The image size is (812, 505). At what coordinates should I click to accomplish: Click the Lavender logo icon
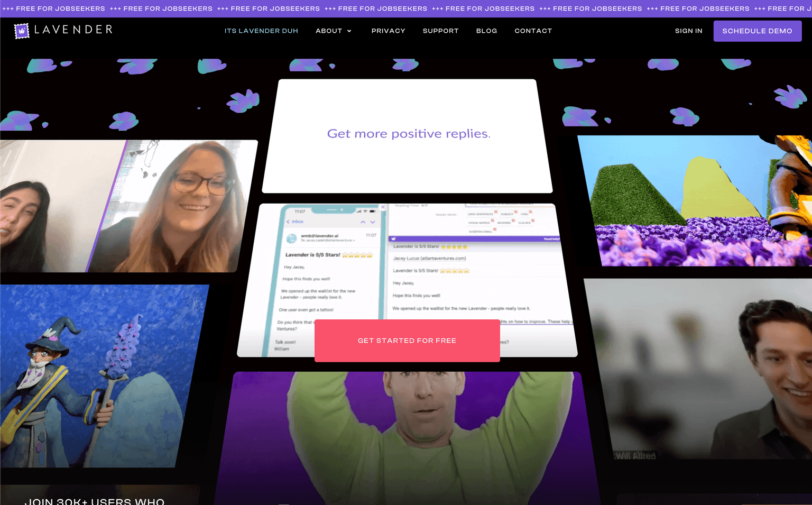[x=22, y=31]
